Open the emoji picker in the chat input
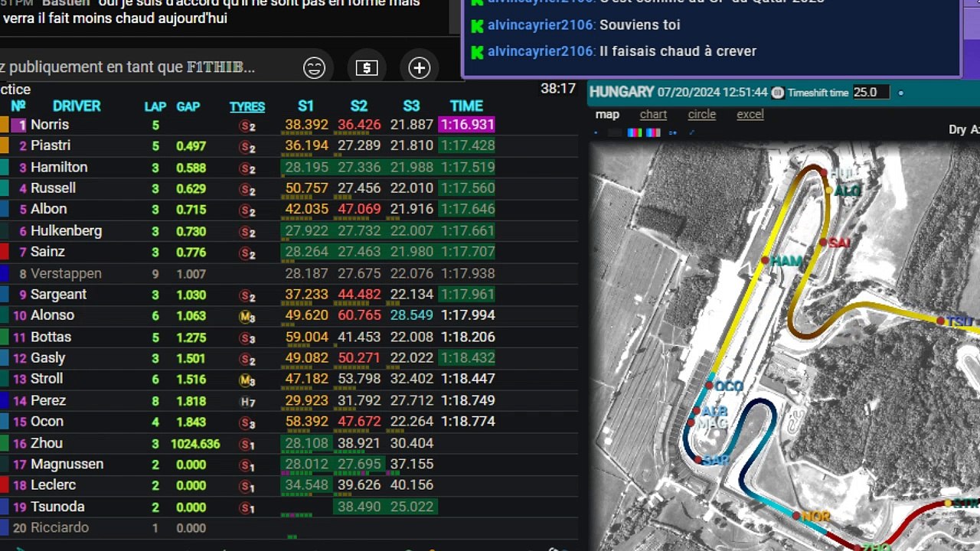Image resolution: width=980 pixels, height=551 pixels. (x=314, y=67)
